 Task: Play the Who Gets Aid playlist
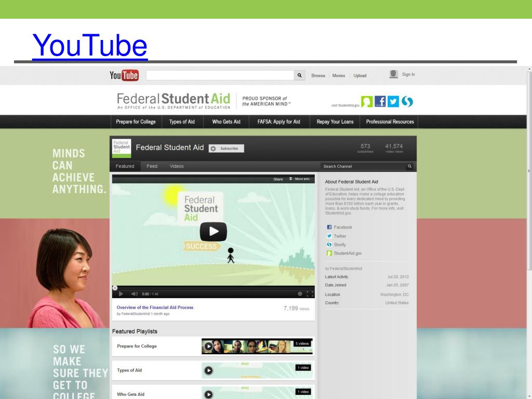(x=208, y=394)
